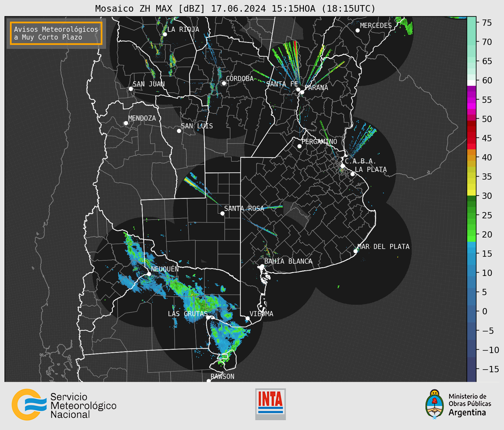The width and height of the screenshot is (504, 430).
Task: Click the SAN JUAN city marker dot
Action: 131,89
